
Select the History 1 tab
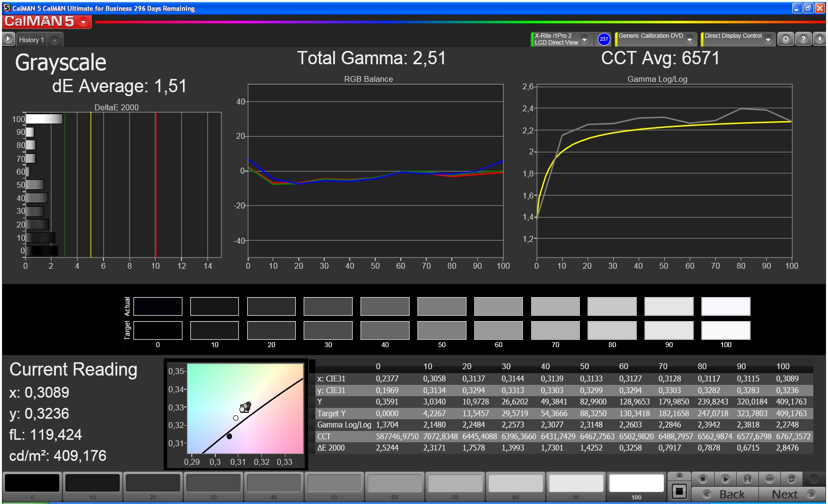point(31,40)
